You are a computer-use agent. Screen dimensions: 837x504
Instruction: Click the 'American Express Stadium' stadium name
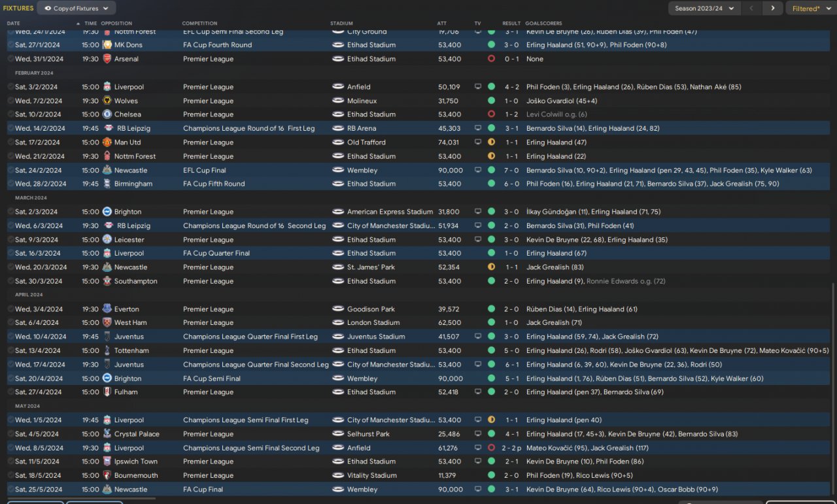click(390, 212)
